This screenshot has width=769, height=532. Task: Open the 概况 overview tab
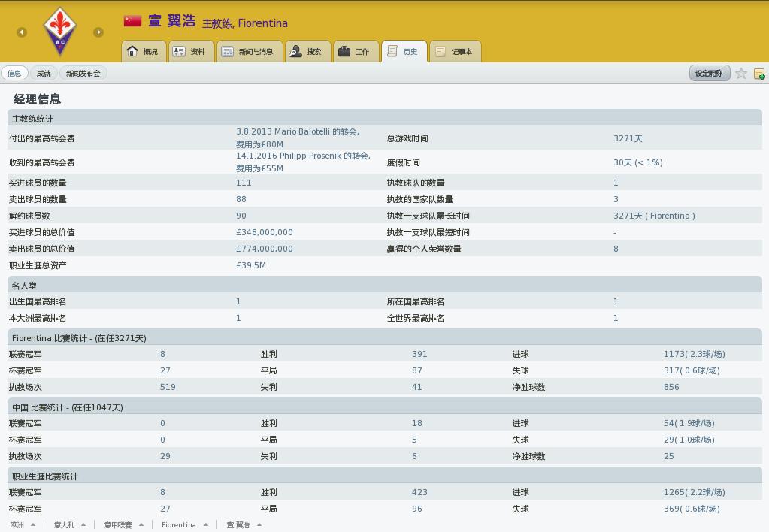[x=143, y=51]
